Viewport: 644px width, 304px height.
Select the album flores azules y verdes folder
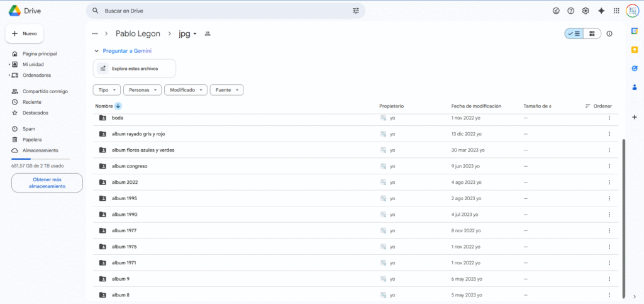[x=356, y=150]
